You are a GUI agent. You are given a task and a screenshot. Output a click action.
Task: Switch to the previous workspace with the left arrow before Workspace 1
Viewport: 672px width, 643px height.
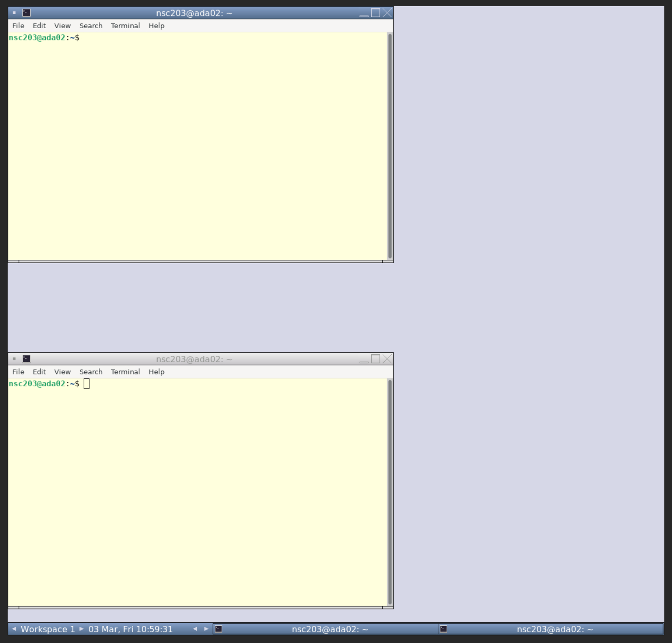pos(14,629)
